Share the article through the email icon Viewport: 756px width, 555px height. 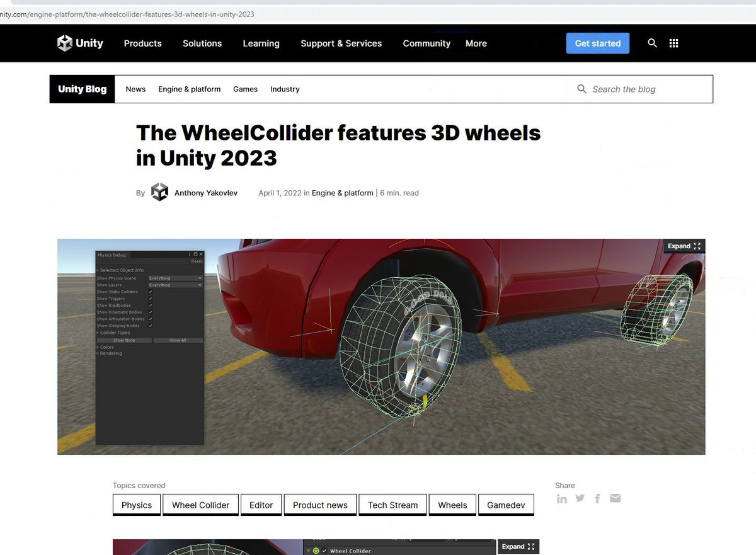click(615, 498)
